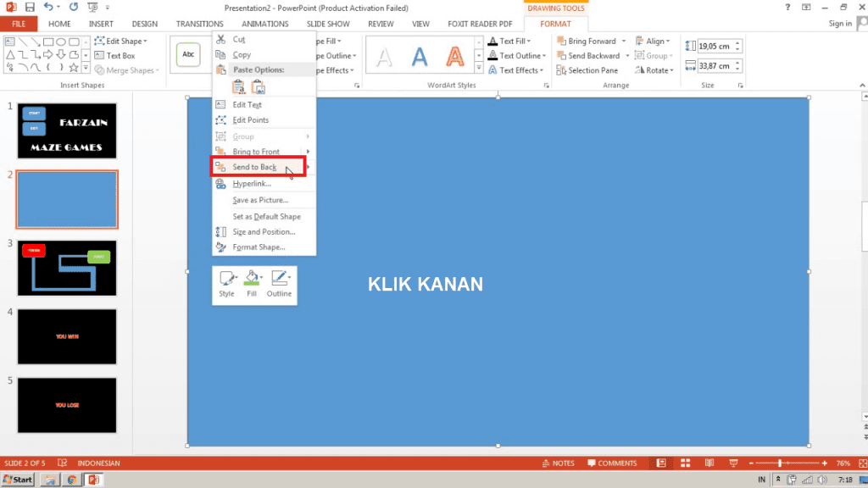Screen dimensions: 868x488
Task: Click the zoom in plus button
Action: tap(824, 463)
